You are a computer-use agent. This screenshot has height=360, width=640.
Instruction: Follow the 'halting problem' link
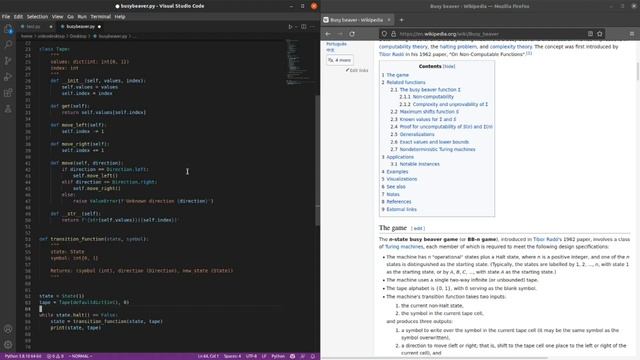coord(458,47)
